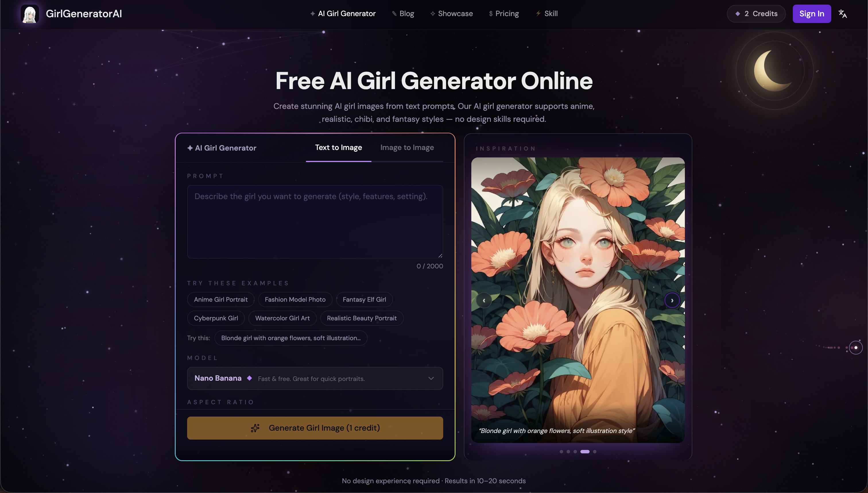The image size is (868, 493).
Task: Select the Text to Image tab
Action: click(x=338, y=148)
